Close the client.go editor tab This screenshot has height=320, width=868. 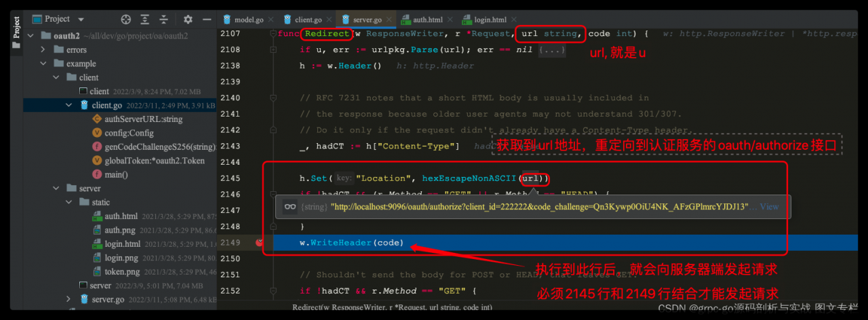click(329, 20)
